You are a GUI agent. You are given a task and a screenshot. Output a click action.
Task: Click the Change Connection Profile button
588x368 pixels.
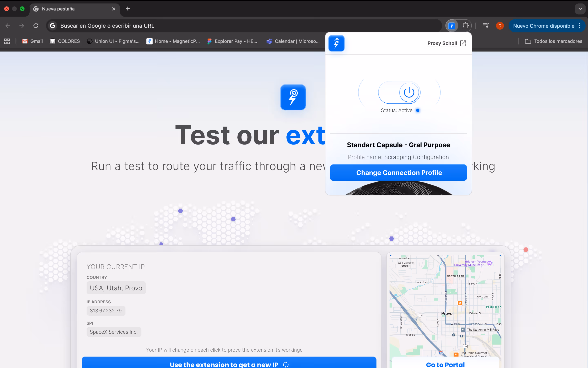coord(398,173)
